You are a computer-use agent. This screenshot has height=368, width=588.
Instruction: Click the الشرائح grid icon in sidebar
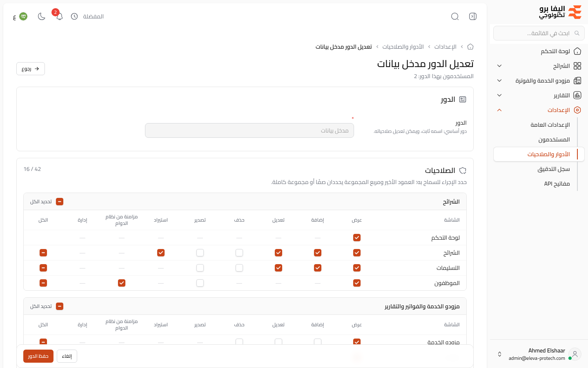(577, 66)
